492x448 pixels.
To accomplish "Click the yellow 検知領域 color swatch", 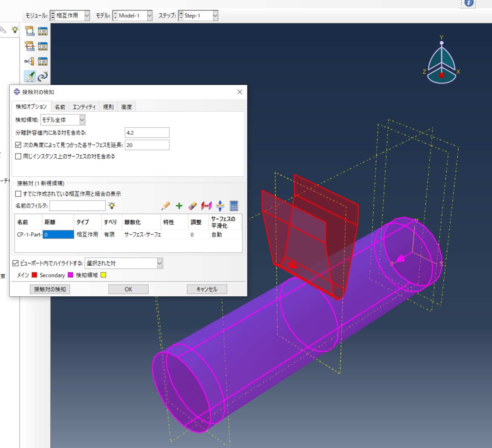I will tap(104, 275).
